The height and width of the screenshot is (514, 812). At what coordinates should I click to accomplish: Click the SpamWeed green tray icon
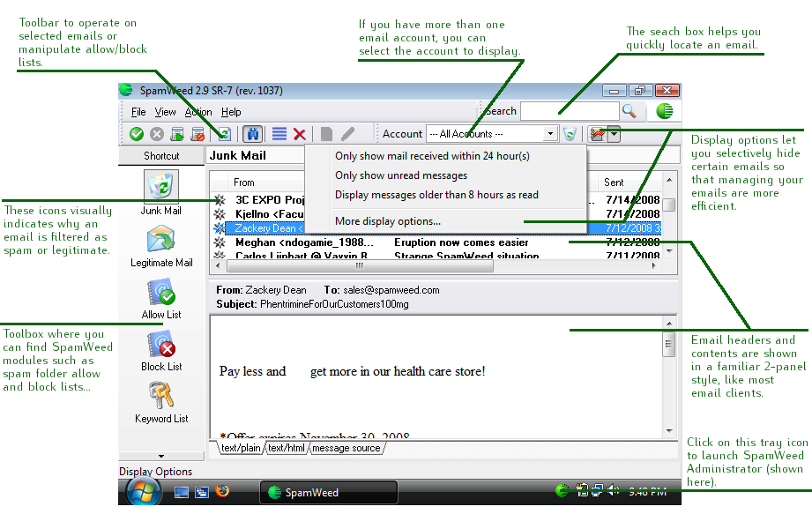562,490
